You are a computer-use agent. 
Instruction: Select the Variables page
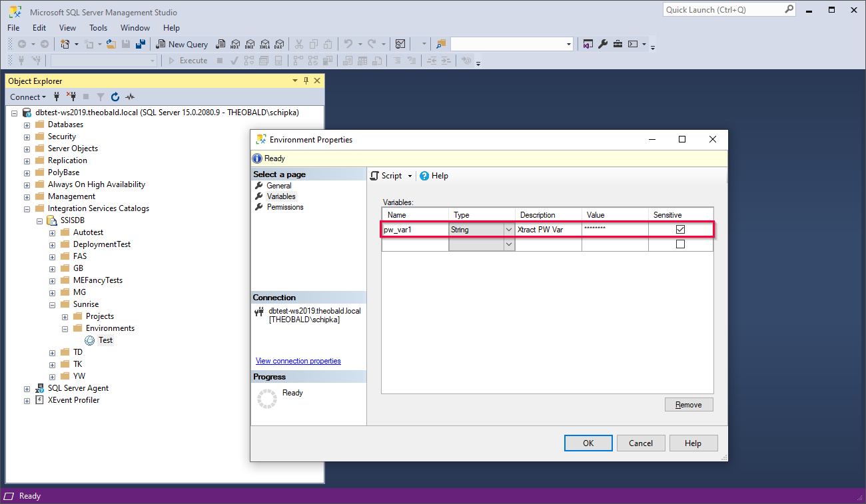click(281, 196)
